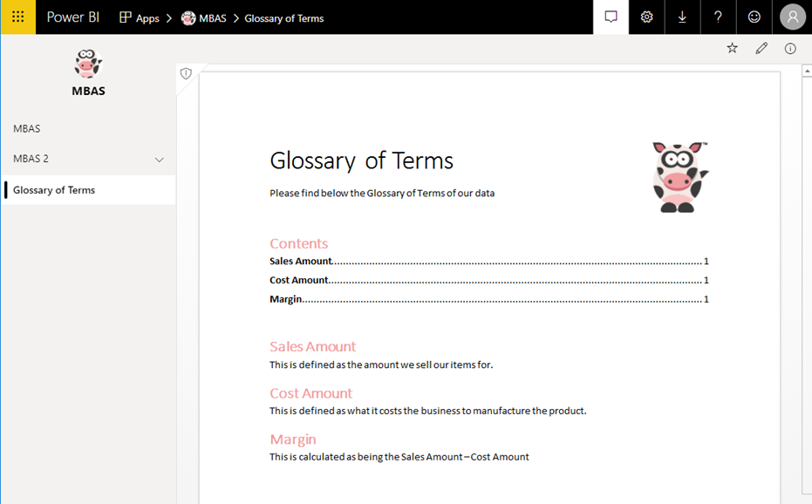Open the user profile avatar

[x=792, y=17]
